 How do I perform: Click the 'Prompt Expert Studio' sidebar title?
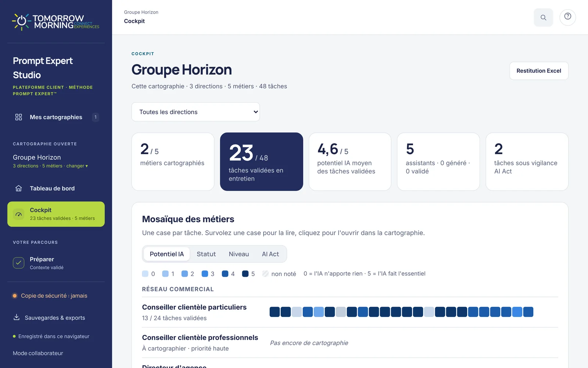point(43,68)
